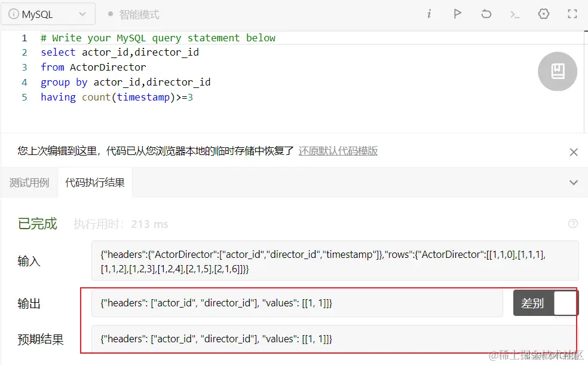Click the comment line 'Write your MySQL query statement below'
The image size is (588, 365).
(164, 38)
